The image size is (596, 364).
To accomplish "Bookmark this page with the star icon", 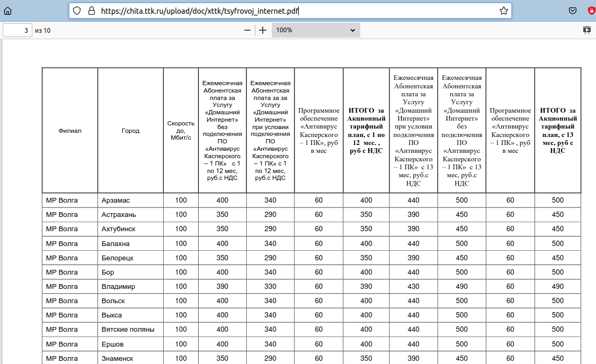I will tap(503, 11).
